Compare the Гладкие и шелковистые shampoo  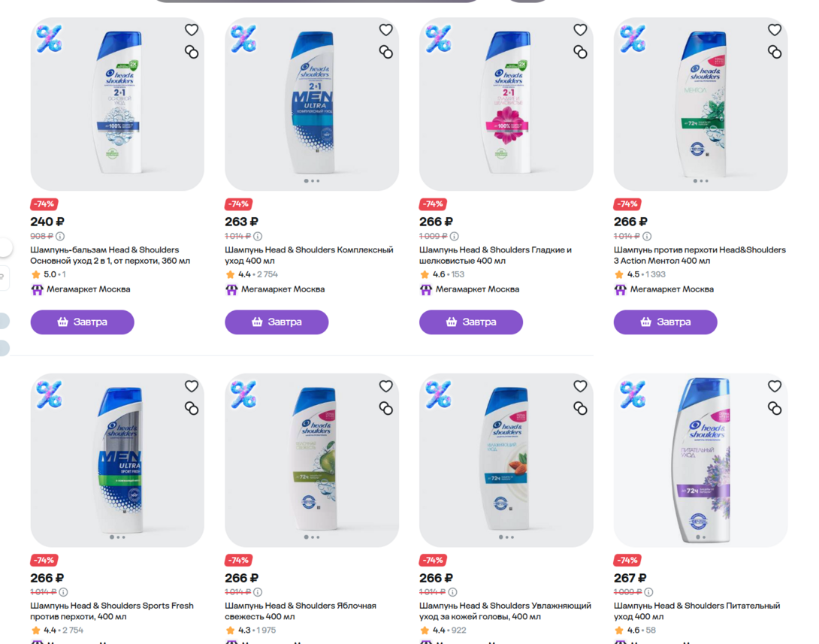click(580, 52)
